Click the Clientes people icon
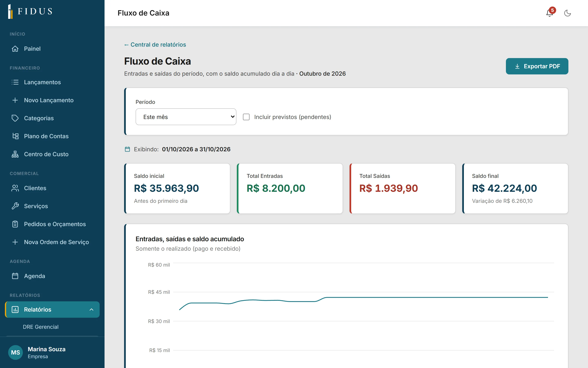The width and height of the screenshot is (588, 368). [x=15, y=188]
